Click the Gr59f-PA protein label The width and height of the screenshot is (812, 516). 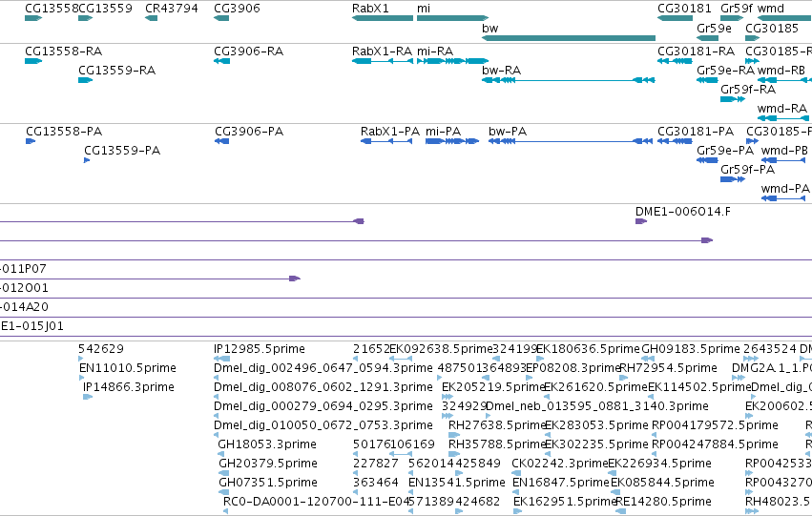pos(747,170)
